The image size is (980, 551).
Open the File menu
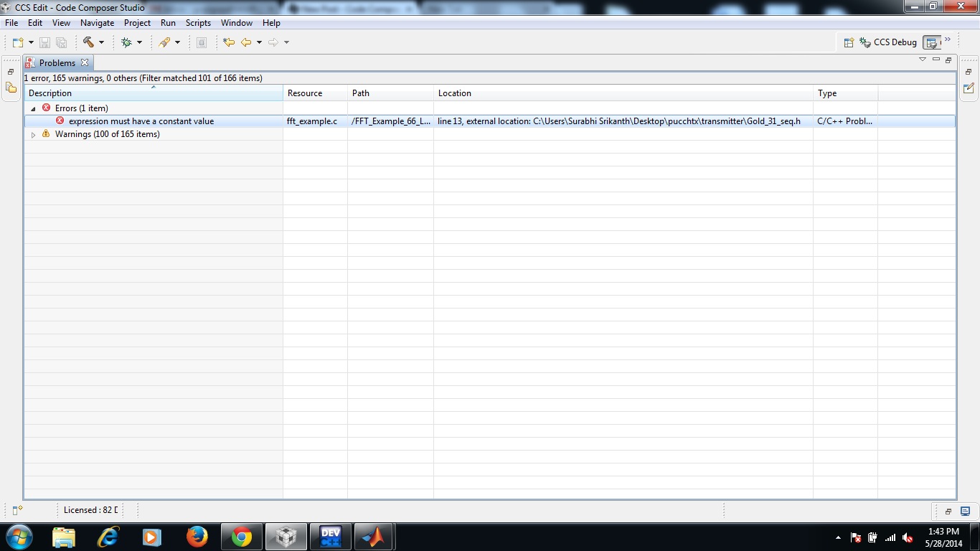(x=11, y=23)
